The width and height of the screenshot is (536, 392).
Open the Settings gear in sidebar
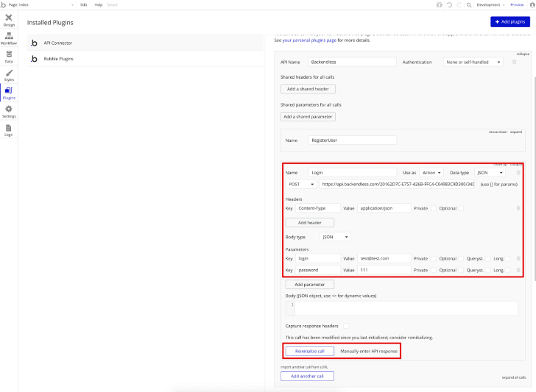[9, 110]
